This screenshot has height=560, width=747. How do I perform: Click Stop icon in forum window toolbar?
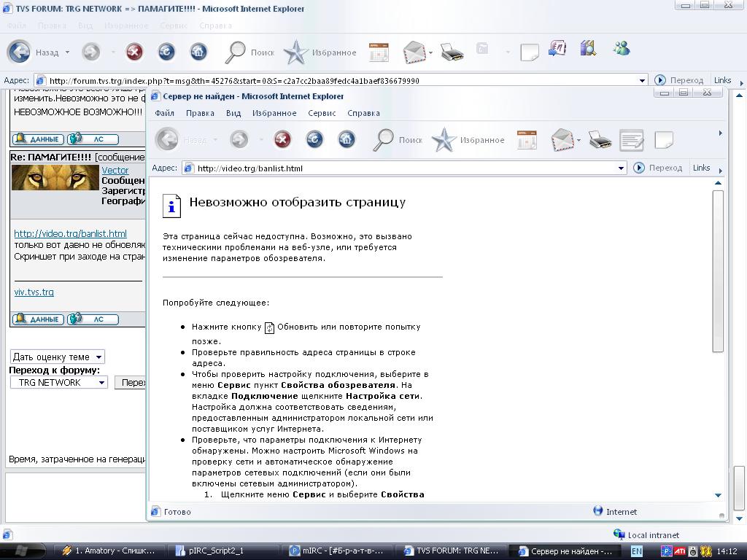134,52
